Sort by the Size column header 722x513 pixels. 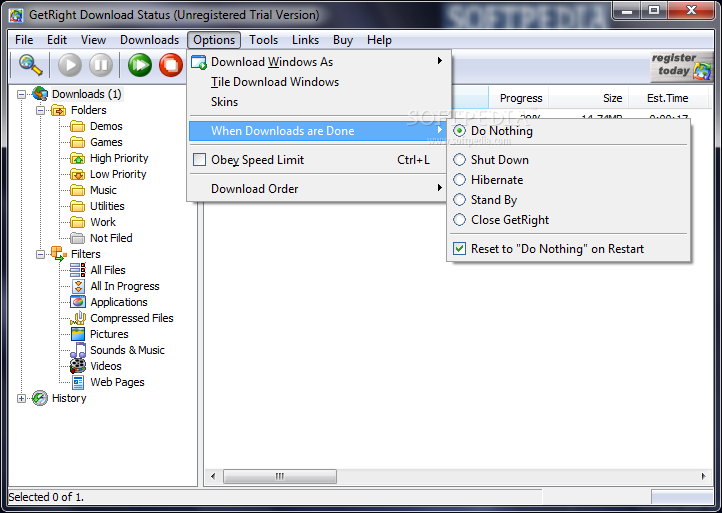(588, 98)
